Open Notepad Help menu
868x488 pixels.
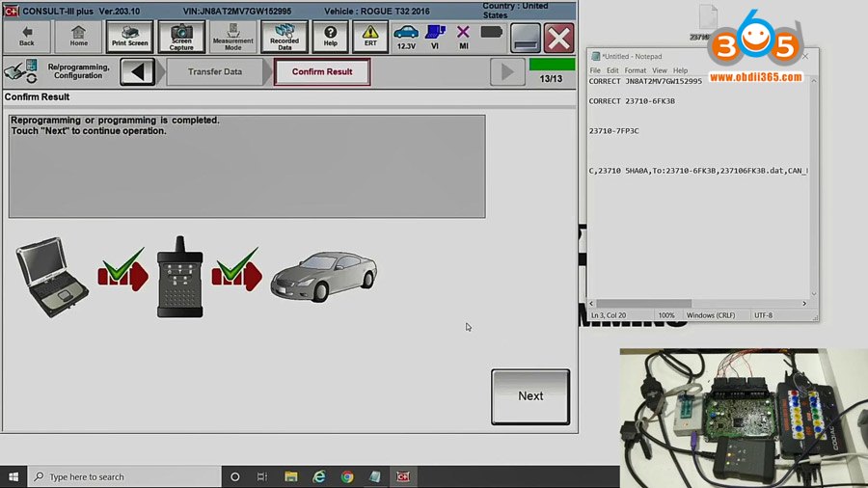click(680, 70)
